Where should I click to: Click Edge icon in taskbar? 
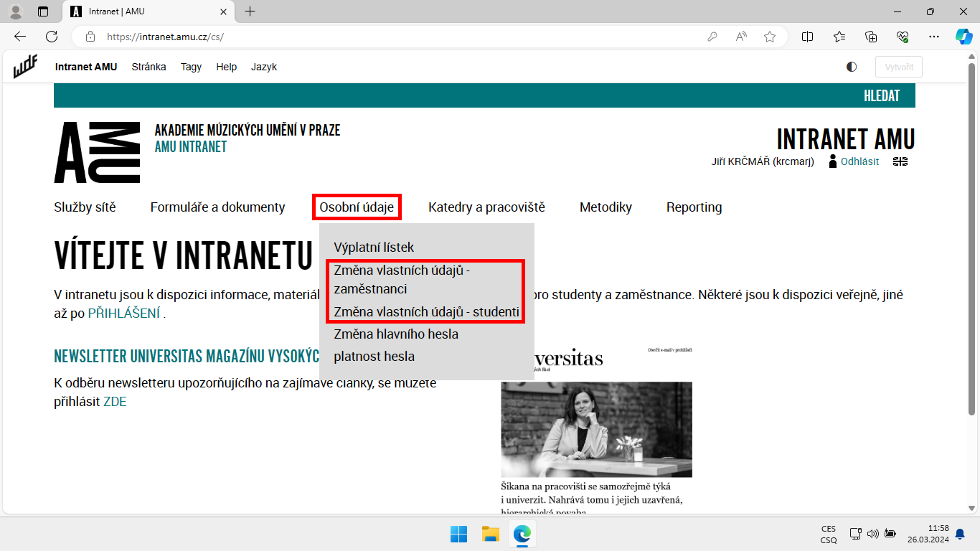click(522, 534)
